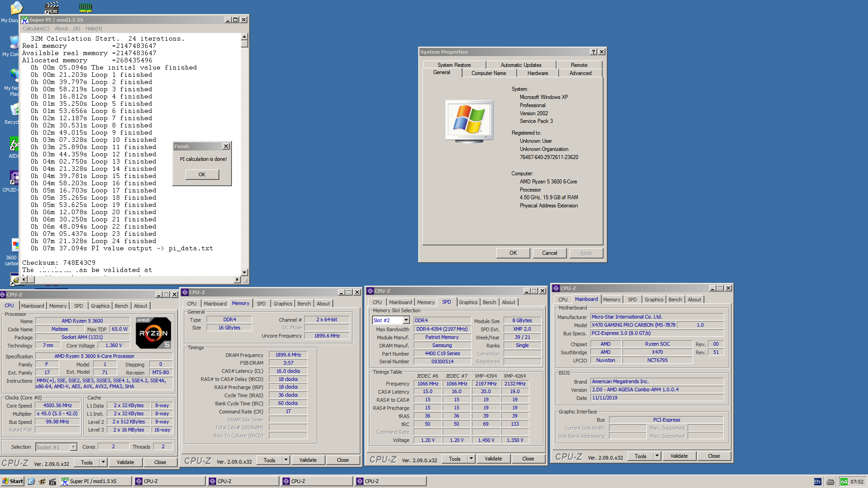Click Super PI horizontal scrollbar right arrow
The height and width of the screenshot is (488, 868).
tap(237, 280)
